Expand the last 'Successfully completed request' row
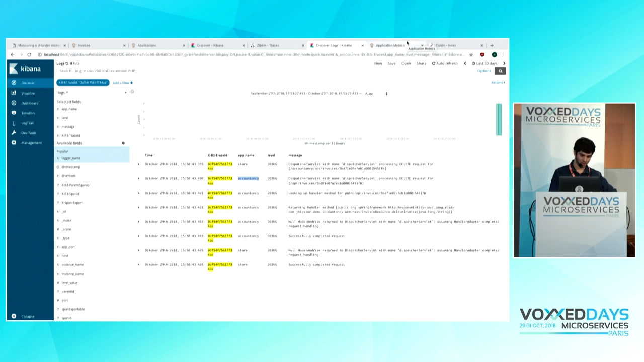 (139, 264)
